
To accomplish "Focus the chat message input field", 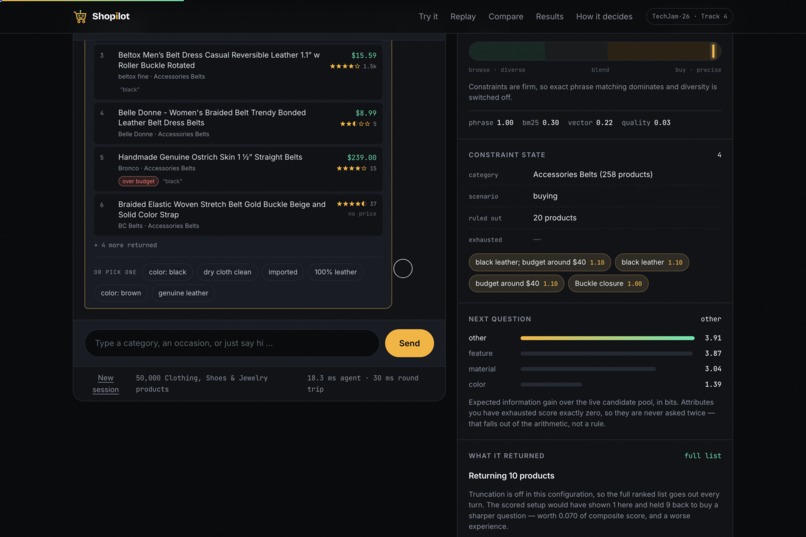I will [x=232, y=343].
